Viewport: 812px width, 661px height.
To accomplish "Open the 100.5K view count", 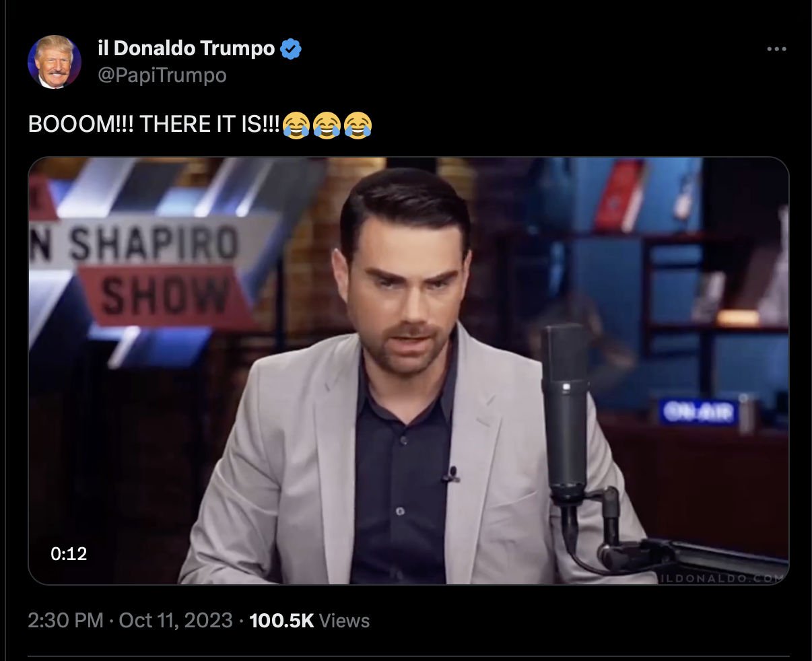I will tap(281, 621).
